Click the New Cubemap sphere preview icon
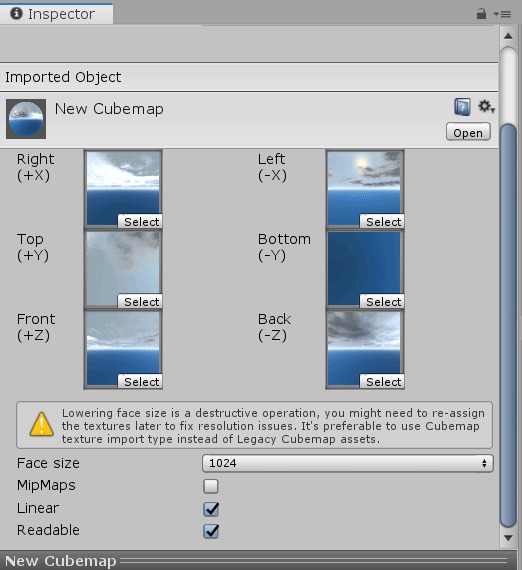Viewport: 522px width, 570px height. coord(26,119)
